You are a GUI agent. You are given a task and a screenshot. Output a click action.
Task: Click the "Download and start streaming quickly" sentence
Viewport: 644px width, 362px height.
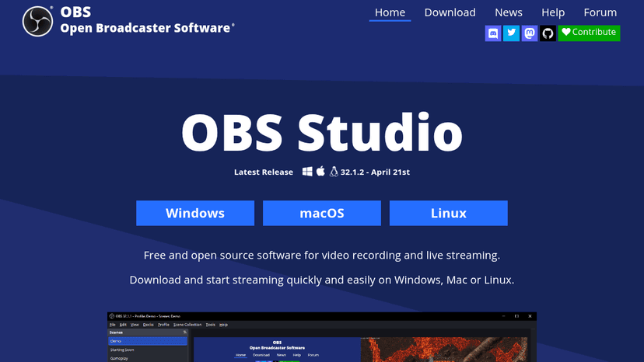[322, 280]
